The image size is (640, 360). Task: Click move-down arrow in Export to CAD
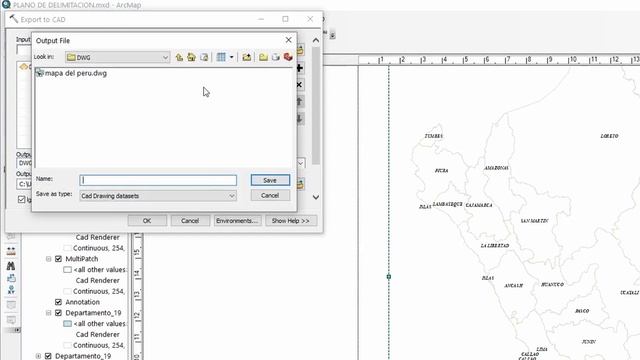(x=300, y=119)
